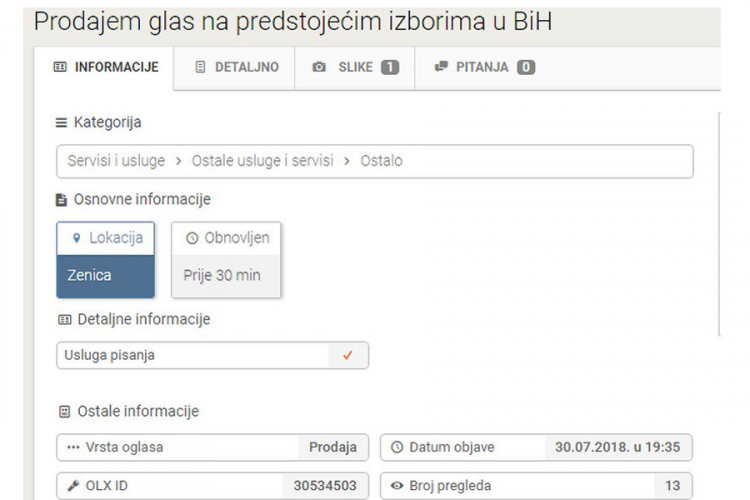Viewport: 750px width, 500px height.
Task: Click the eye icon beside Broj pregleda
Action: click(x=397, y=486)
